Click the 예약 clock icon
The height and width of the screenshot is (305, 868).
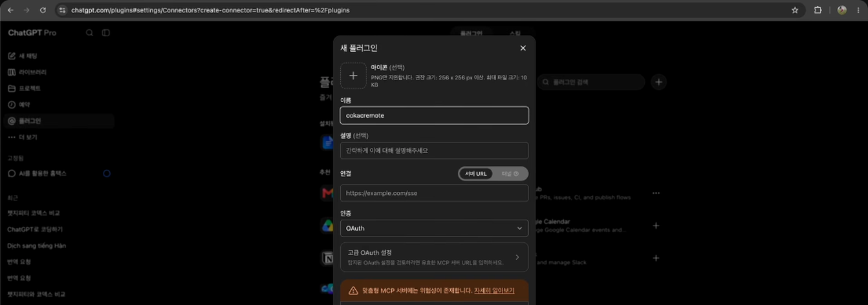click(x=12, y=105)
